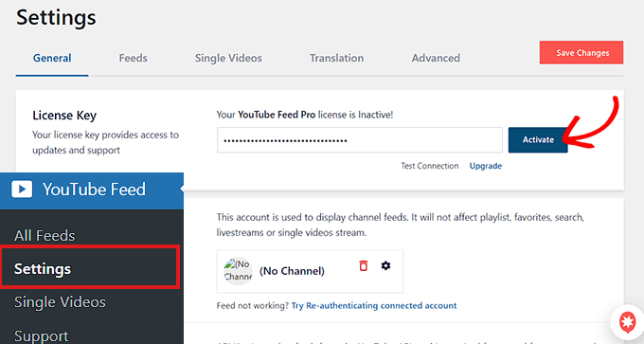Click 'license is Inactive!' status text

[x=356, y=115]
